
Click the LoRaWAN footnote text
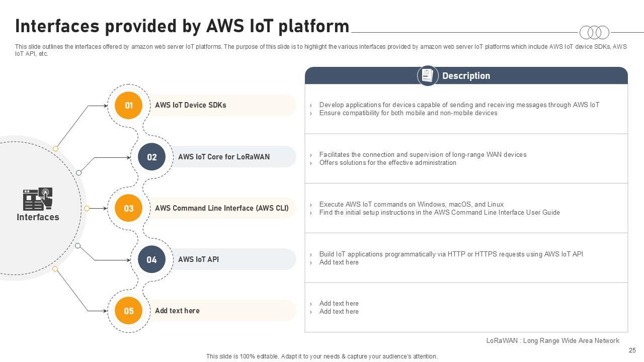pos(552,341)
